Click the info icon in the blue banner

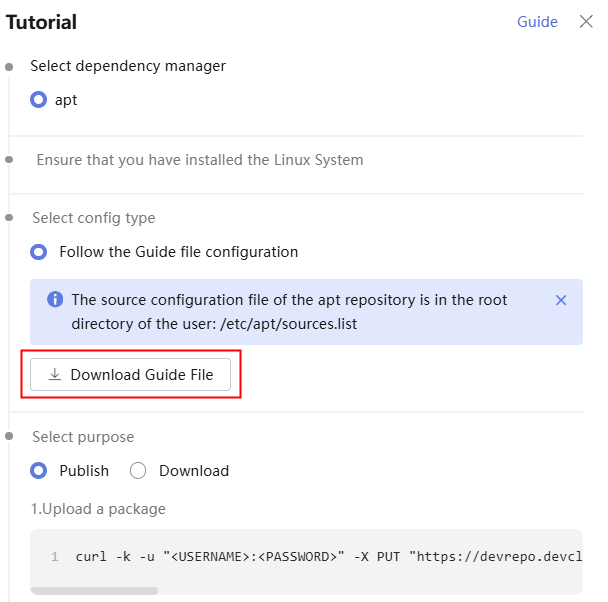[x=55, y=299]
